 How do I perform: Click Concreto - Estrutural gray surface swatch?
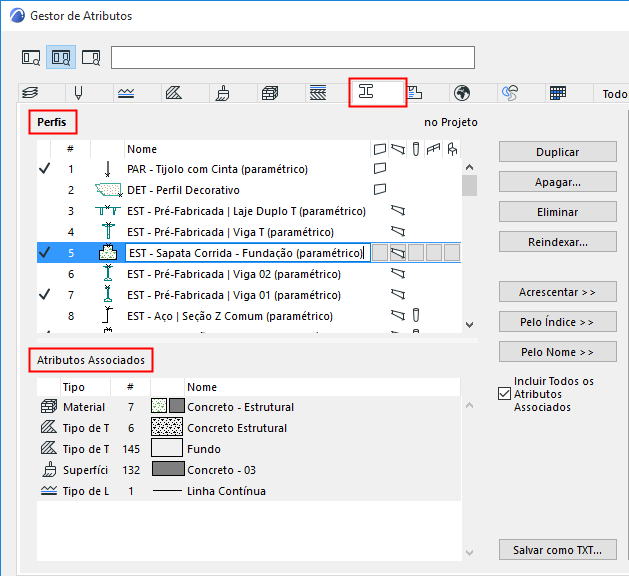coord(177,406)
